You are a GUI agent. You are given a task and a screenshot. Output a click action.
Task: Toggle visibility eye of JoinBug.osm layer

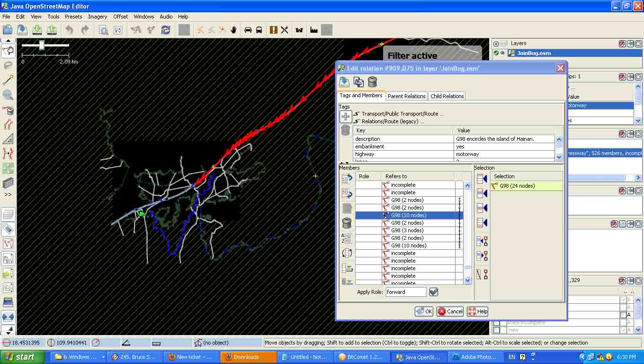tap(503, 53)
